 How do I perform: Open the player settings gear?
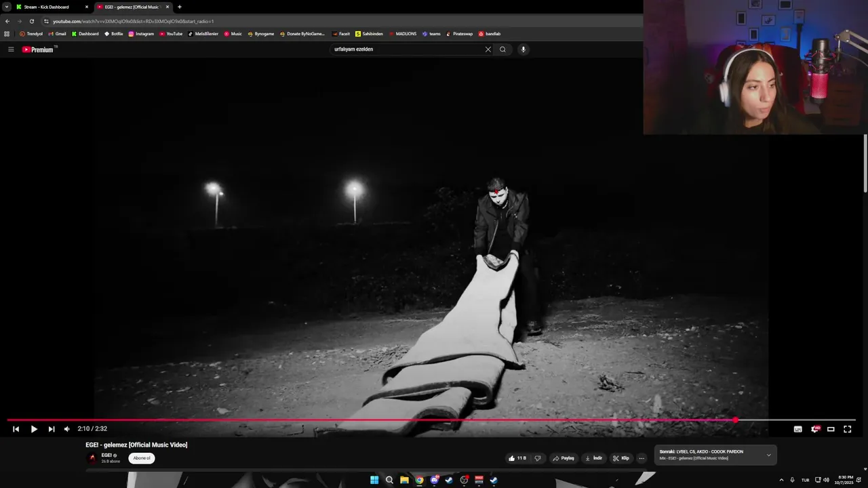[x=815, y=429]
